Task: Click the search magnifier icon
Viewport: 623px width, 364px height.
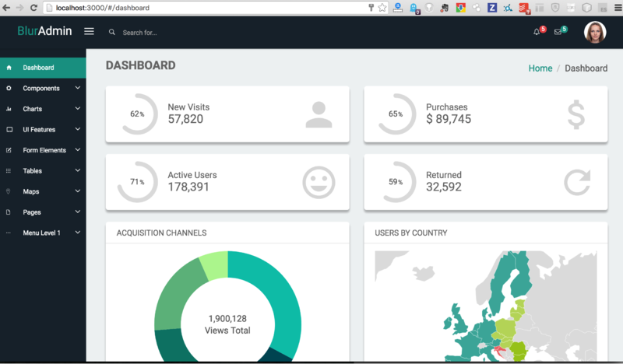Action: (112, 33)
